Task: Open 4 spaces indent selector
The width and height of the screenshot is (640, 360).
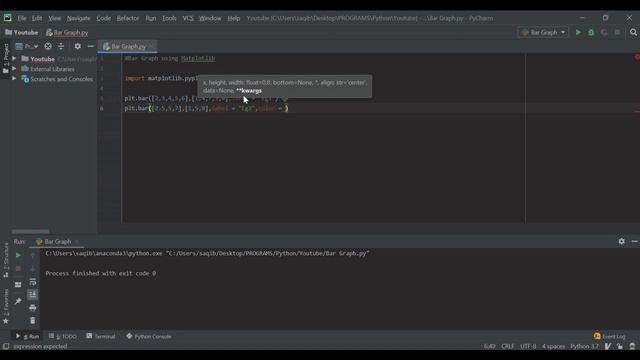Action: tap(553, 346)
